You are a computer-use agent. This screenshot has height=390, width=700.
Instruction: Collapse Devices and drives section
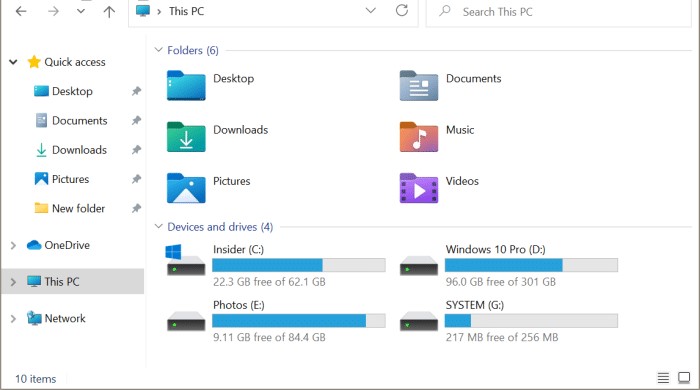158,226
